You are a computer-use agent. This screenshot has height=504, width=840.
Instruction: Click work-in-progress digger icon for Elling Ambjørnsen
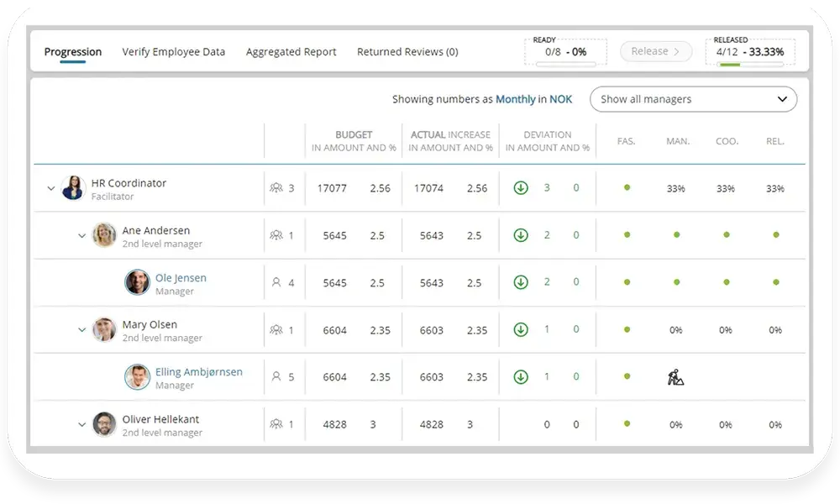[x=675, y=377]
